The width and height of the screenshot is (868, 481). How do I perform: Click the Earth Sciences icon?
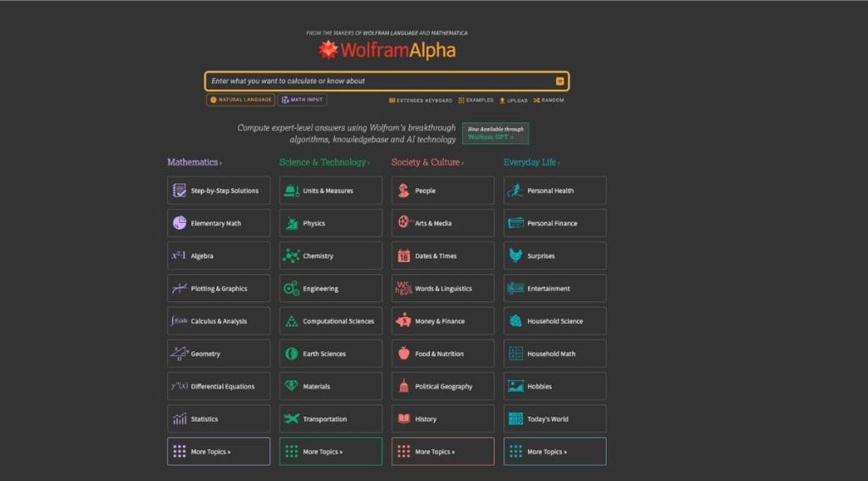tap(292, 354)
